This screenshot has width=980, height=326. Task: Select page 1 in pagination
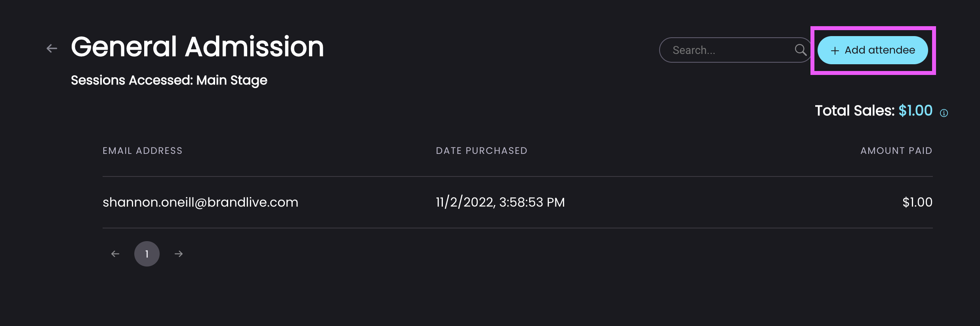[x=147, y=254]
